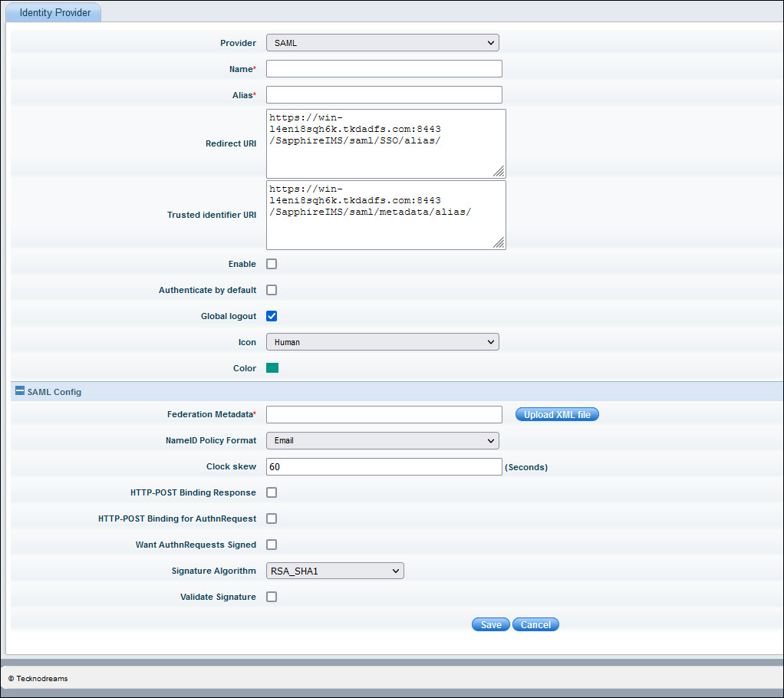The width and height of the screenshot is (784, 698).
Task: Choose a Signature Algorithm from the dropdown
Action: pos(334,571)
